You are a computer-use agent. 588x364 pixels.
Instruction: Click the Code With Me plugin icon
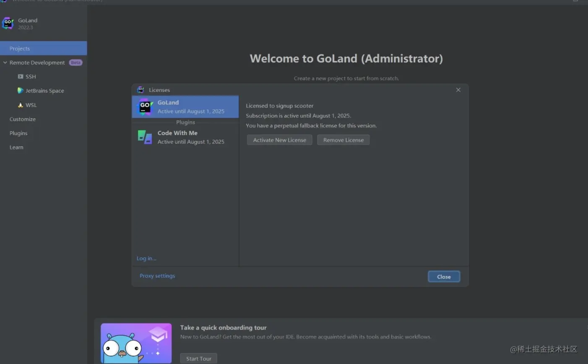pyautogui.click(x=145, y=137)
